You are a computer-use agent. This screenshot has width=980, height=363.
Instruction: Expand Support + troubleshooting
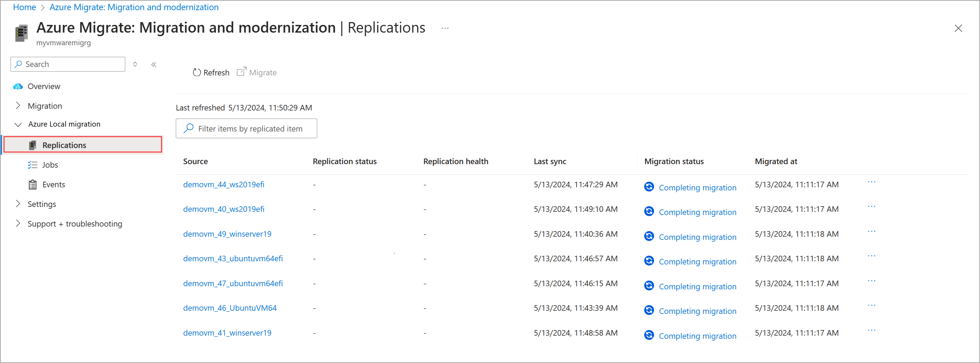(18, 223)
